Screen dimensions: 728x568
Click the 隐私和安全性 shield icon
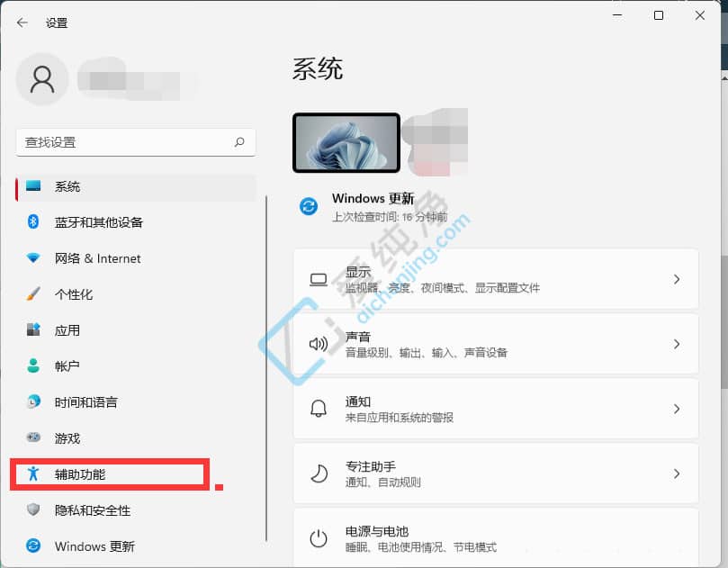(33, 509)
